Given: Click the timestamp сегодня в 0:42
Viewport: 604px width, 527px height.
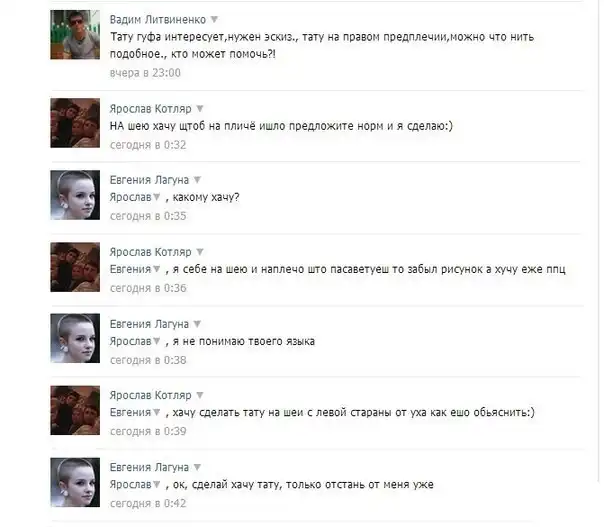Looking at the screenshot, I should tap(148, 504).
